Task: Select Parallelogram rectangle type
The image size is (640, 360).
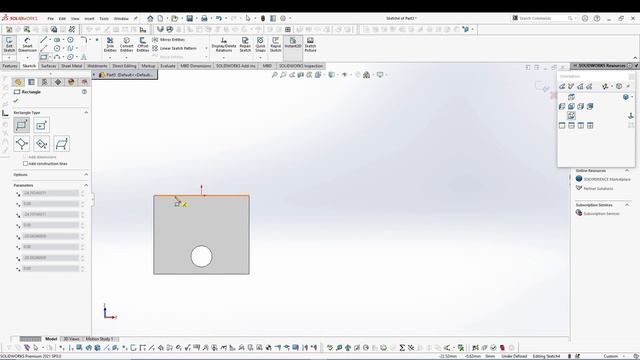Action: (62, 144)
